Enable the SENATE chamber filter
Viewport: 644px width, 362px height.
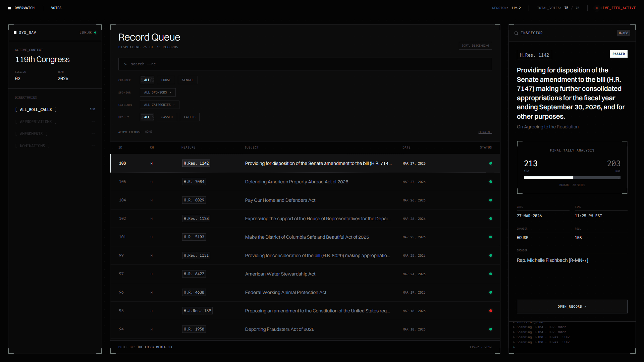coord(187,80)
